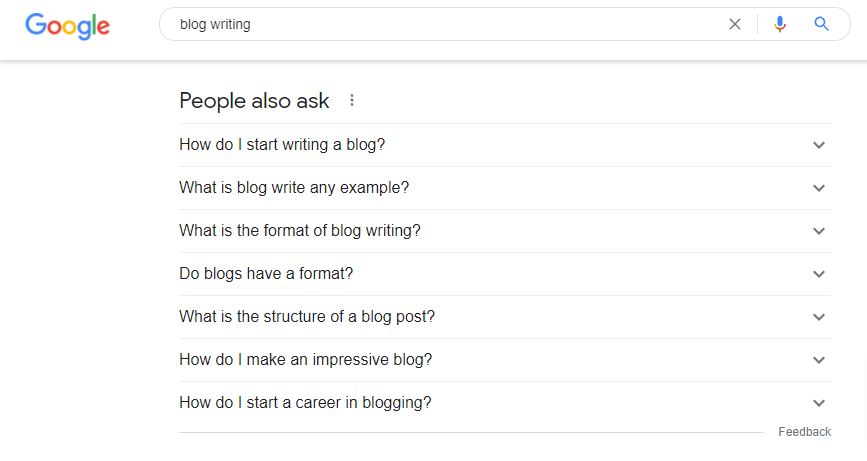Click into the 'blog writing' search field

coord(442,24)
